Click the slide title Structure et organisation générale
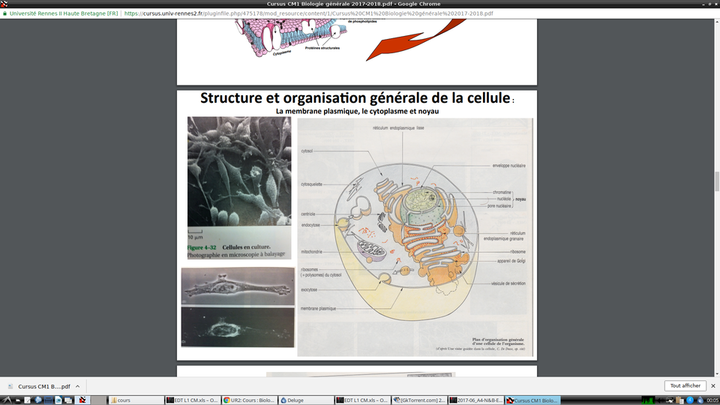Screen dimensions: 720x405 (x=355, y=98)
